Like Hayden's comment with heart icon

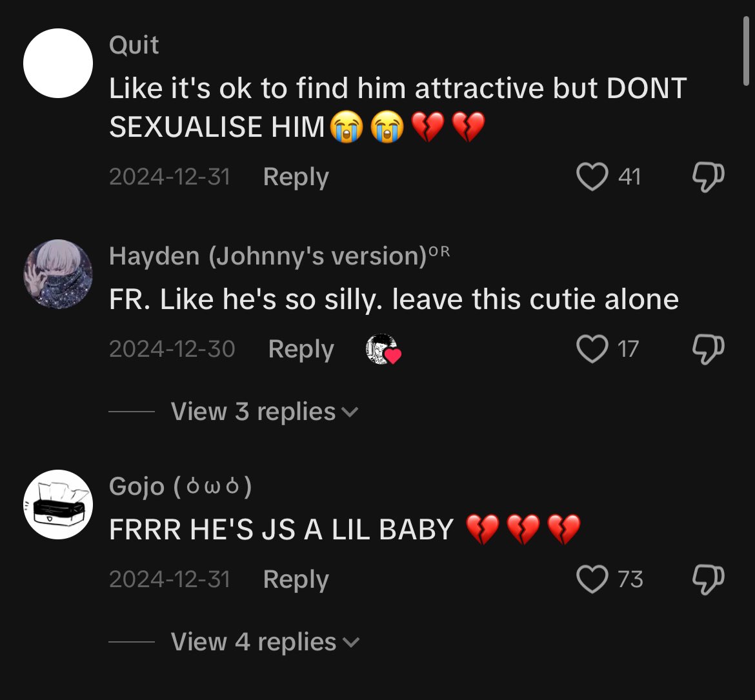tap(592, 348)
